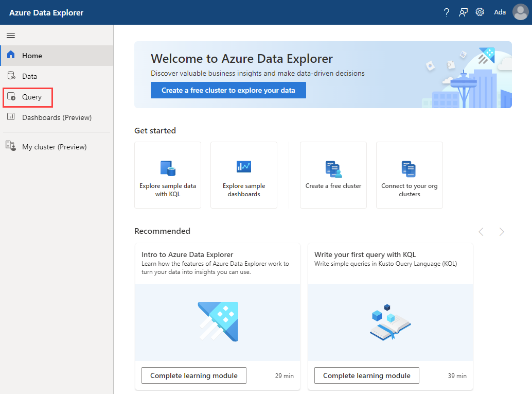This screenshot has width=532, height=394.
Task: Click Create a free cluster icon
Action: pos(333,169)
